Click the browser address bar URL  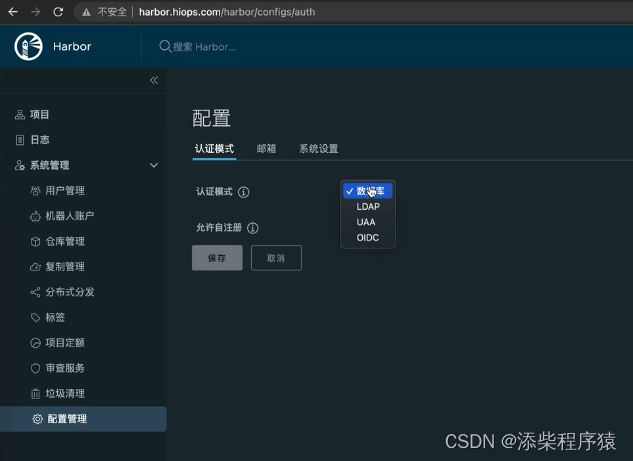[x=227, y=12]
